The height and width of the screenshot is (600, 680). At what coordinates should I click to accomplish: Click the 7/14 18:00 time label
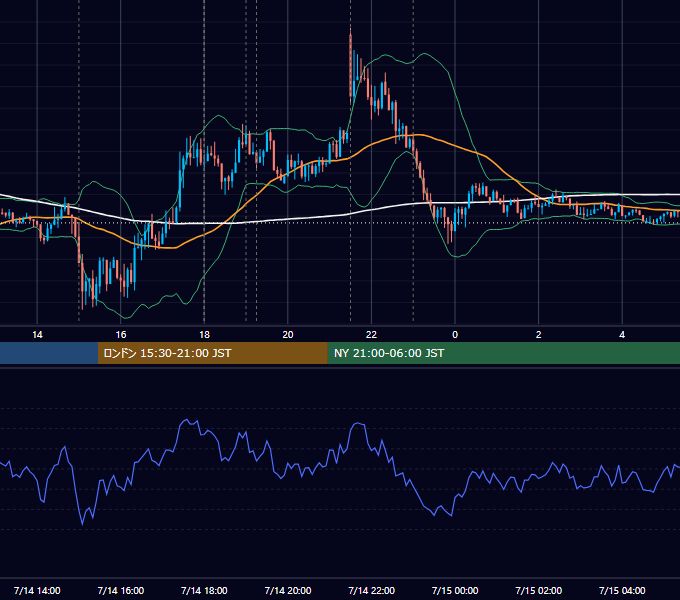[204, 590]
